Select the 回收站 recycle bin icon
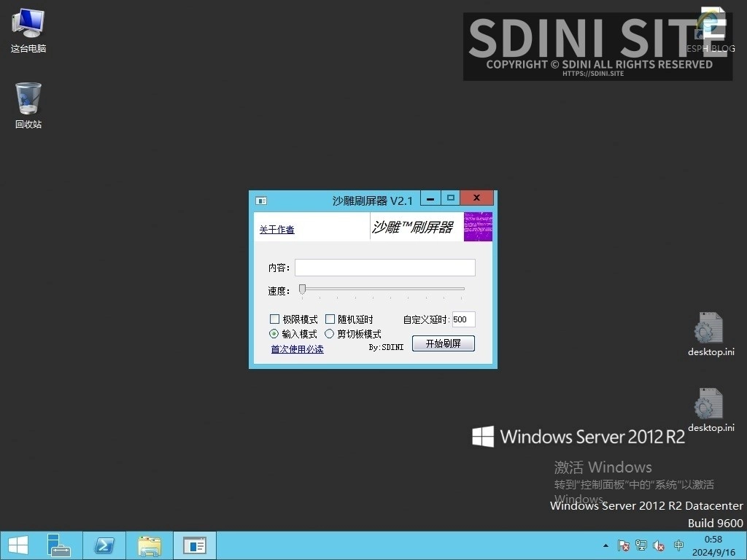747x560 pixels. point(28,106)
